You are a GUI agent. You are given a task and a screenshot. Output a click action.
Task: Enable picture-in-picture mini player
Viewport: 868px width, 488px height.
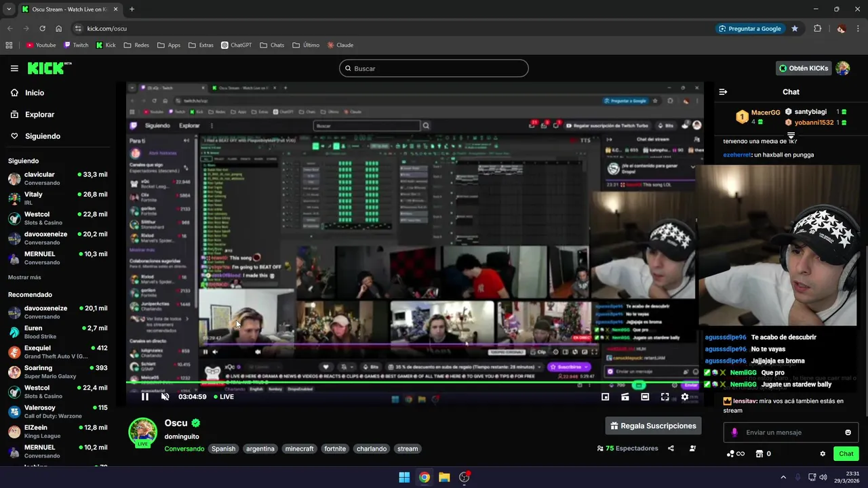coord(605,396)
